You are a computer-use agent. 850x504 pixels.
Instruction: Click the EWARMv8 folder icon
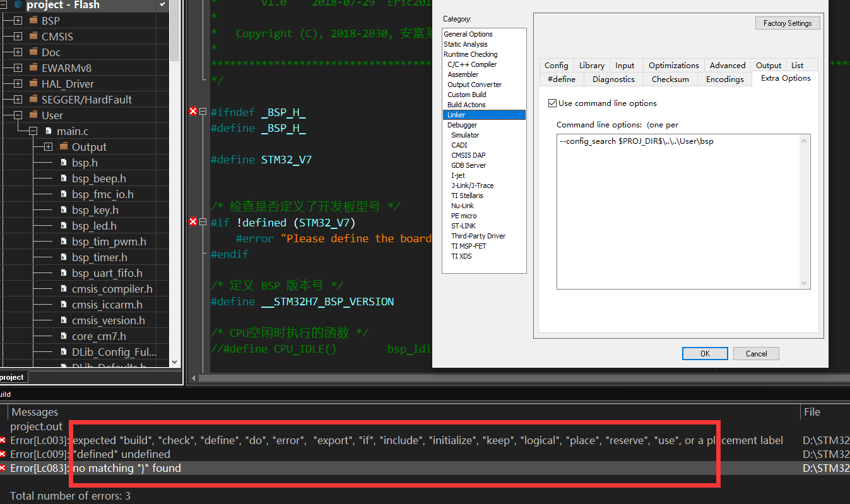(33, 67)
